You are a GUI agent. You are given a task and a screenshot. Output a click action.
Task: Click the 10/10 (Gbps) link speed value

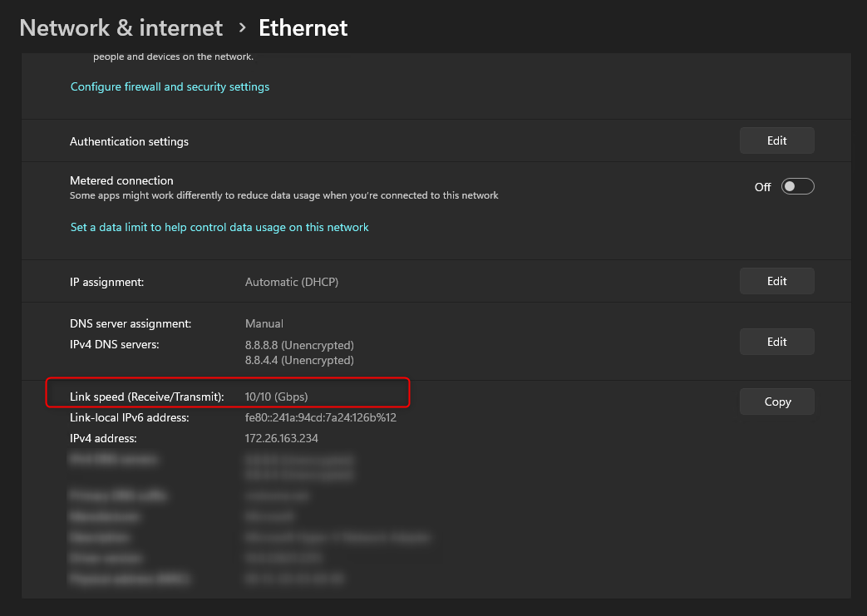(x=277, y=397)
